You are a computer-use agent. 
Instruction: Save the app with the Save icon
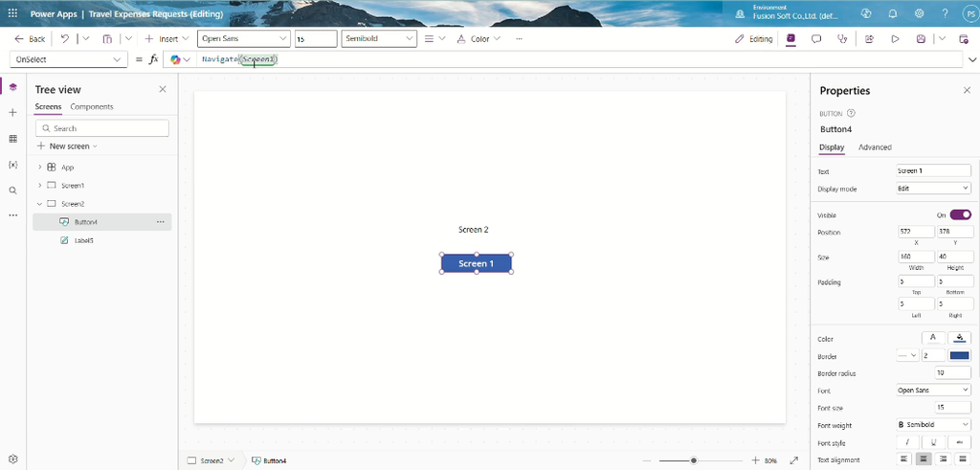click(921, 38)
